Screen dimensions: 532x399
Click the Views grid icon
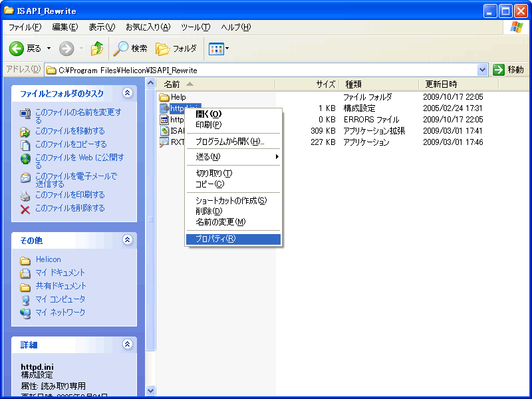click(216, 49)
